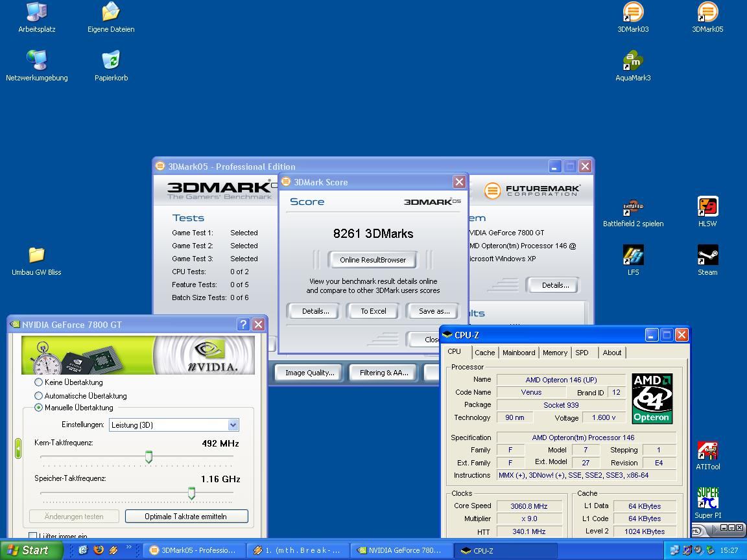Launch the LFS game shortcut
The width and height of the screenshot is (747, 560).
pos(633,261)
